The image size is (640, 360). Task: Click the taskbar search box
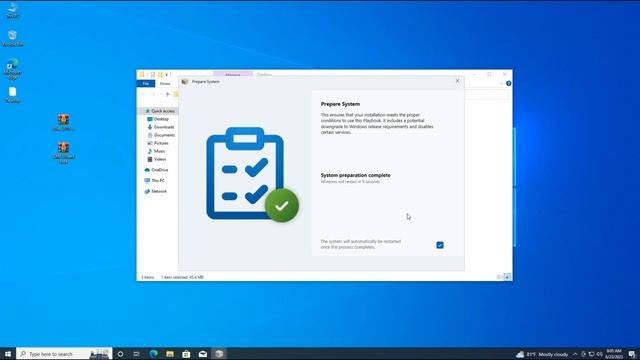tap(64, 354)
